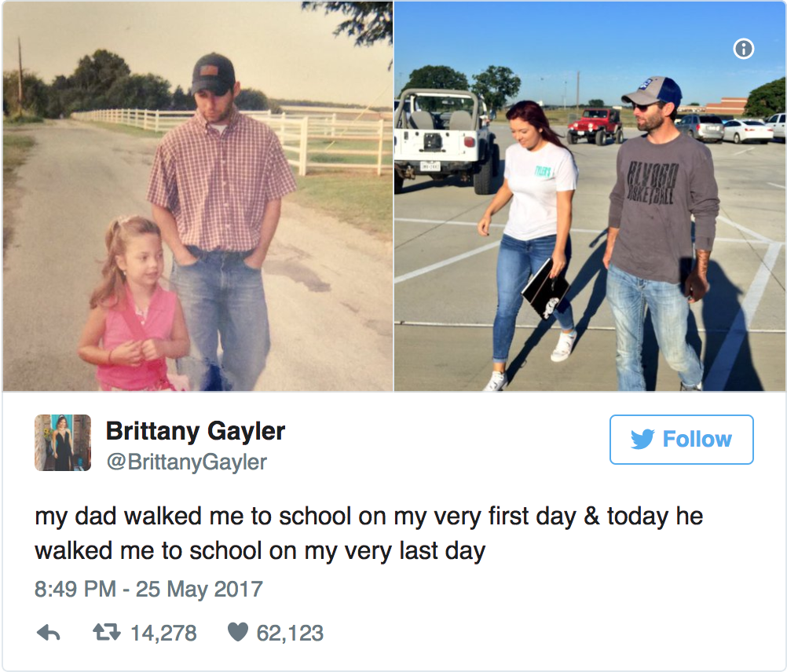The image size is (787, 672).
Task: Open Brittany Gayler's profile avatar
Action: (63, 443)
